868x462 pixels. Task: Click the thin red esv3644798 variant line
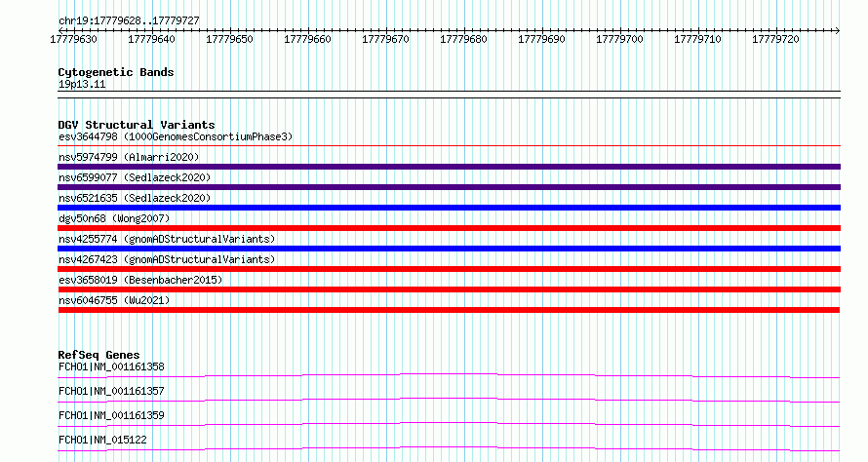pos(449,146)
